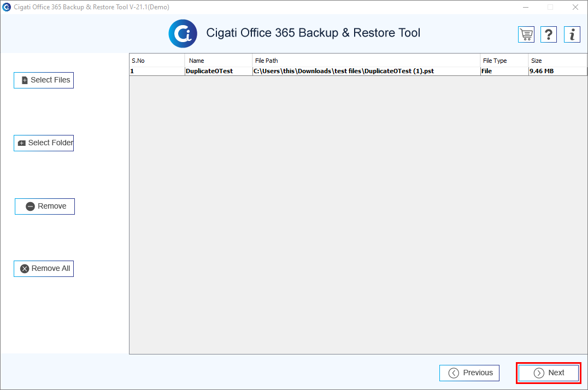Minimize the Cigati application window
The height and width of the screenshot is (390, 588).
pyautogui.click(x=526, y=7)
